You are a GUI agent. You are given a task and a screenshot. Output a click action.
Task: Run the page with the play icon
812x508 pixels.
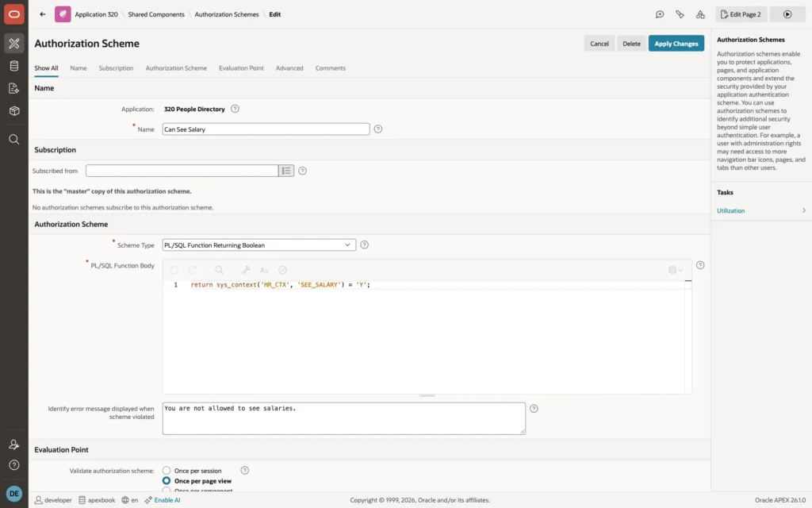tap(787, 14)
